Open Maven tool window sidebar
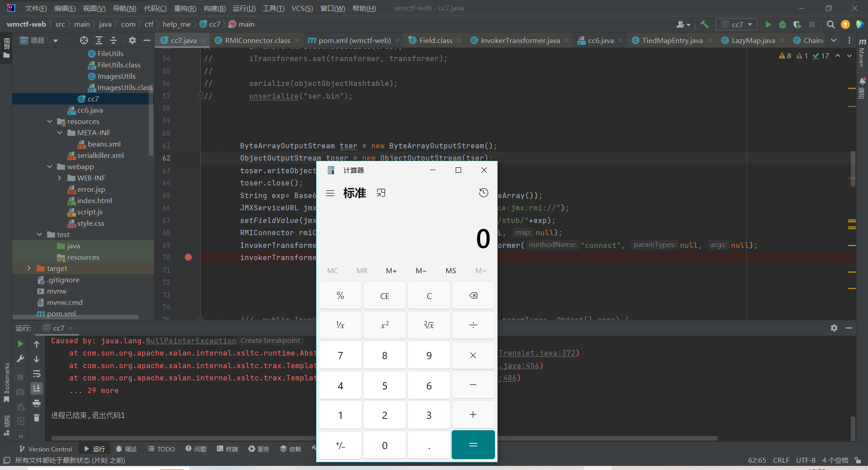The image size is (868, 470). point(862,52)
